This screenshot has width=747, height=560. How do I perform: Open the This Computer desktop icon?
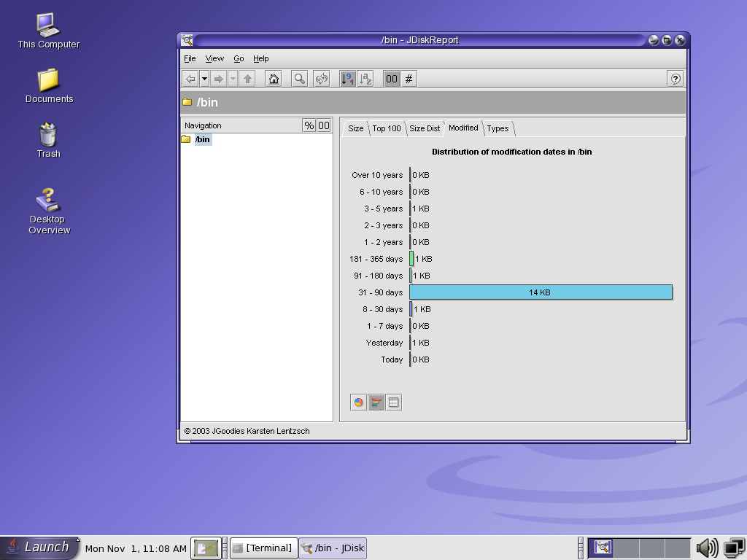pyautogui.click(x=49, y=31)
